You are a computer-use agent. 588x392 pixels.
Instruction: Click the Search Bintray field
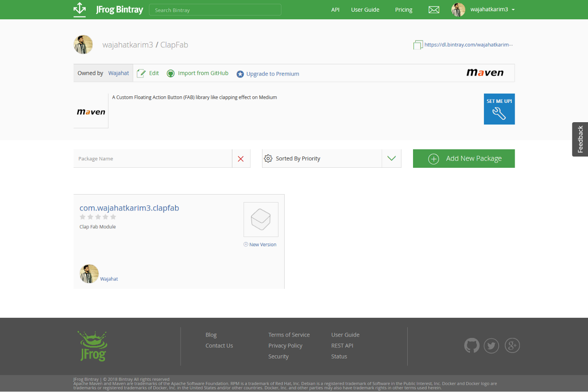click(x=215, y=10)
